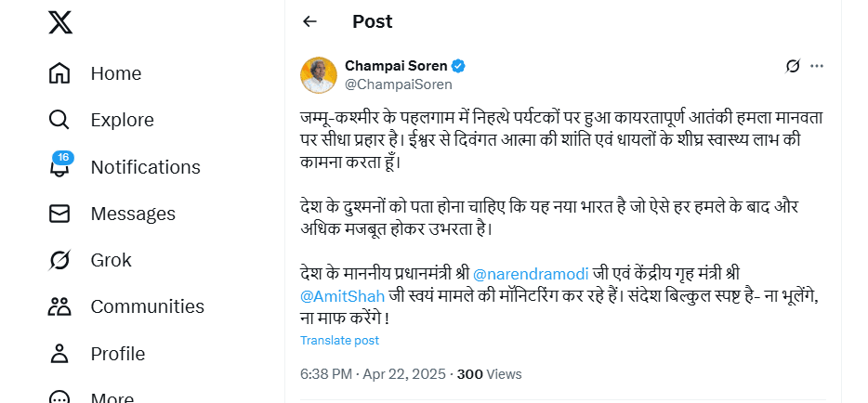Click Champai Soren's profile picture
This screenshot has height=403, width=868.
318,75
